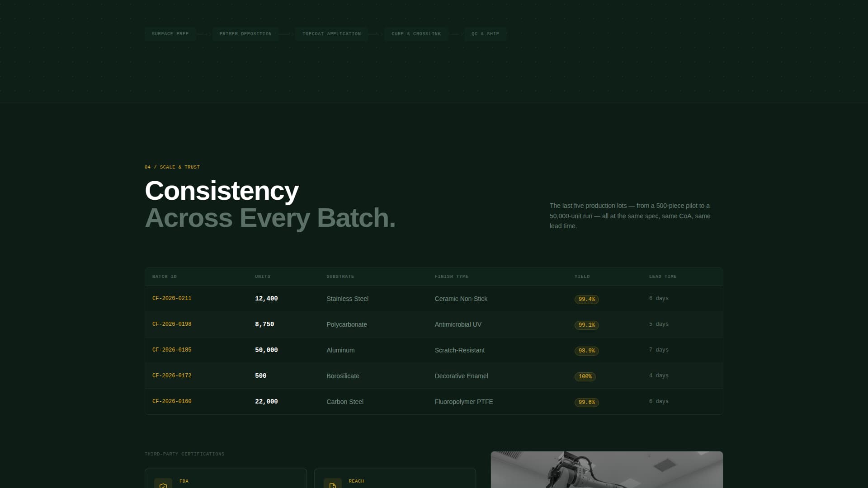Screen dimensions: 868x488
Task: Select the arrow between Surface Prep and Primer Deposition
Action: 203,33
